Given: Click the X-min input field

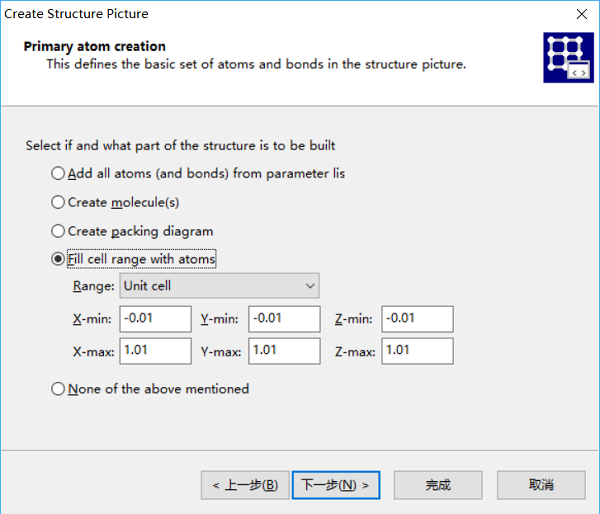Looking at the screenshot, I should point(155,319).
